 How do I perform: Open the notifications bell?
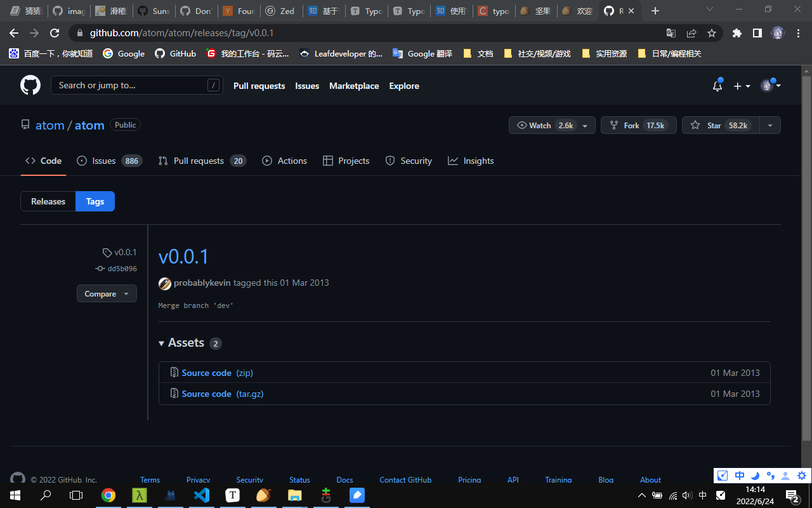point(717,86)
